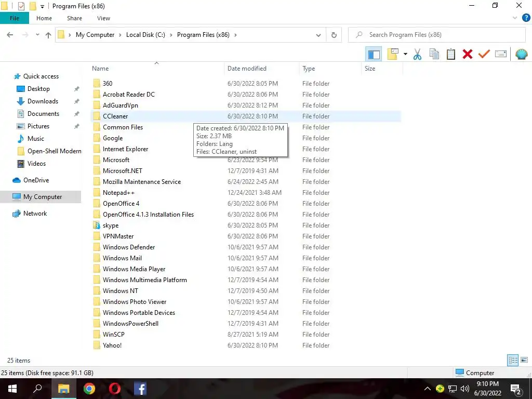
Task: Select Desktop in the navigation pane
Action: pos(38,89)
